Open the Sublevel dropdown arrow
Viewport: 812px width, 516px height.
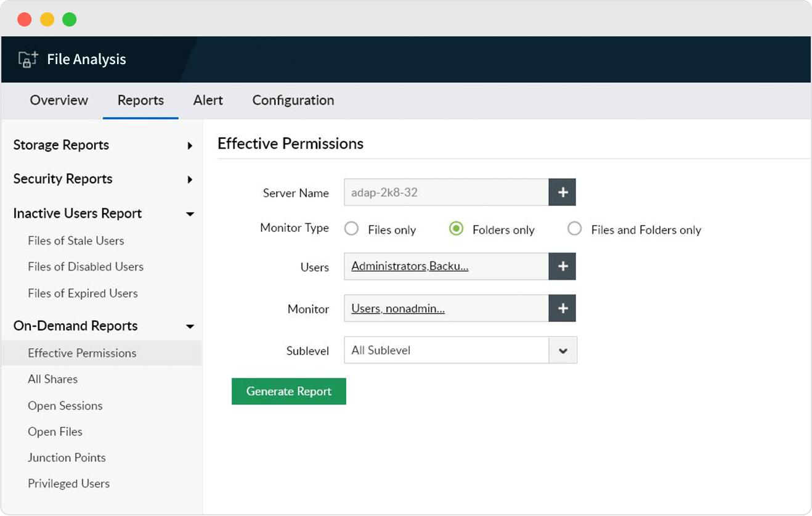562,350
